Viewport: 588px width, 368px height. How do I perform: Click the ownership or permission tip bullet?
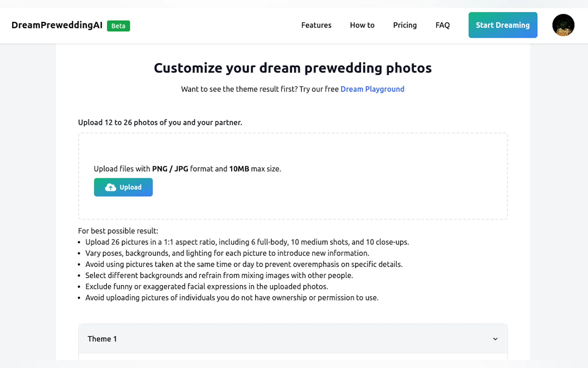coord(232,297)
